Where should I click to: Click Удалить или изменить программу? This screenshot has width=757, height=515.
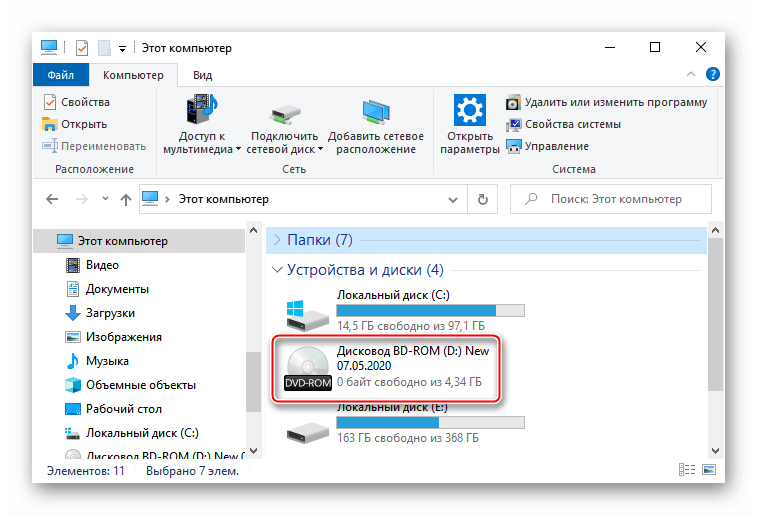(606, 102)
